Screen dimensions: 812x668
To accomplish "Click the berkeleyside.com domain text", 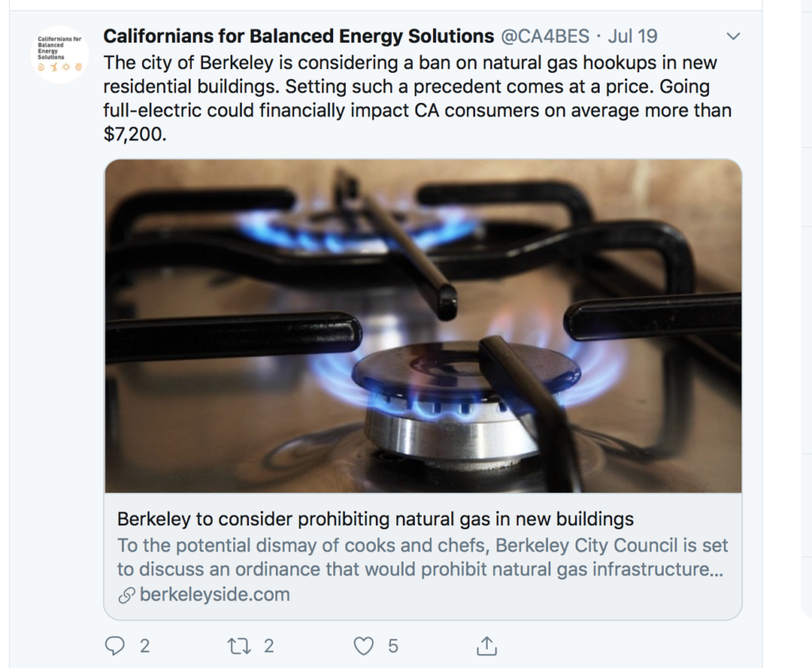I will [215, 594].
